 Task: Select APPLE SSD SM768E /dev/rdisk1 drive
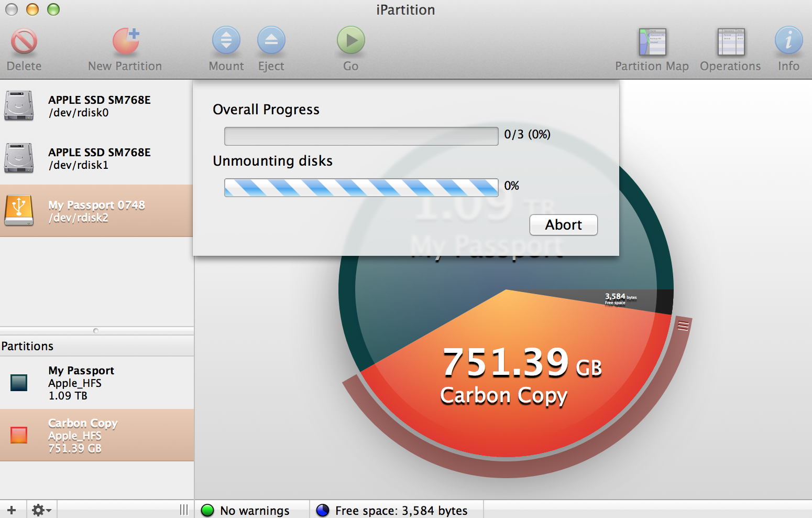[96, 158]
